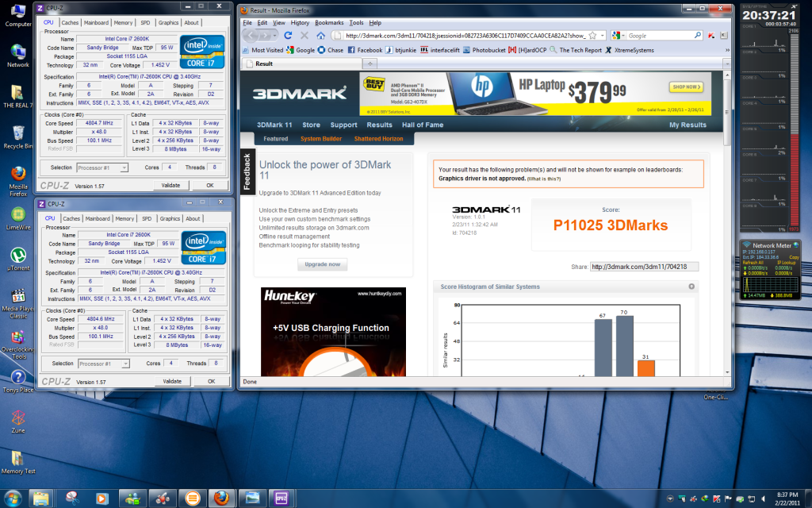
Task: Click Validate in the upper CPU-Z window
Action: [x=171, y=185]
